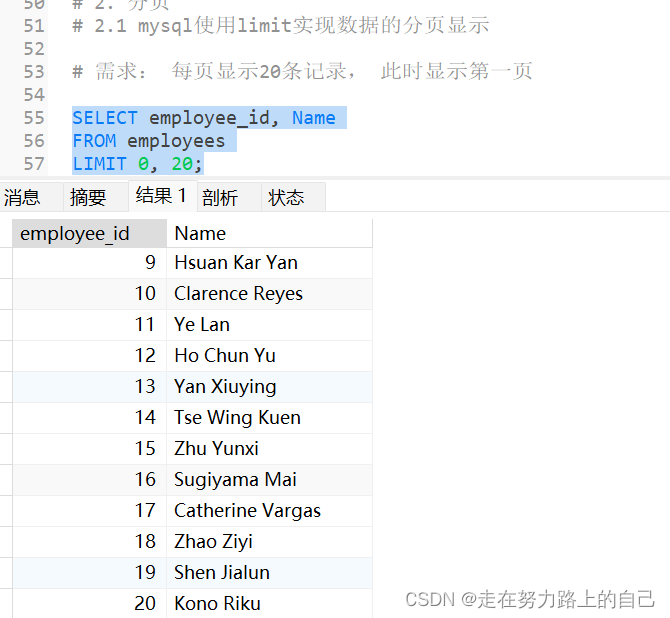This screenshot has width=670, height=618.
Task: Select the cell Zhao Ziyi
Action: coord(270,542)
